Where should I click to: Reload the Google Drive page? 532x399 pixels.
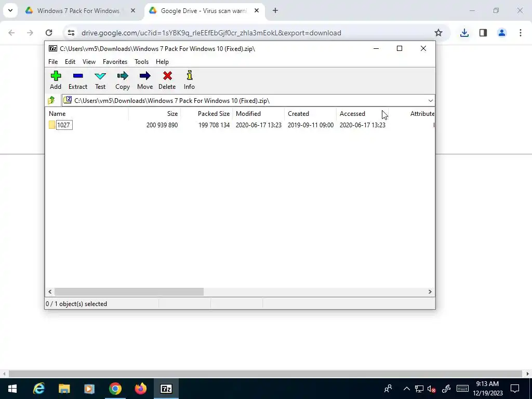click(x=49, y=33)
